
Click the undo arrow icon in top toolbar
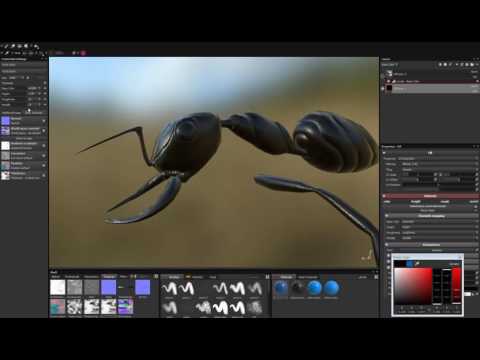[36, 46]
